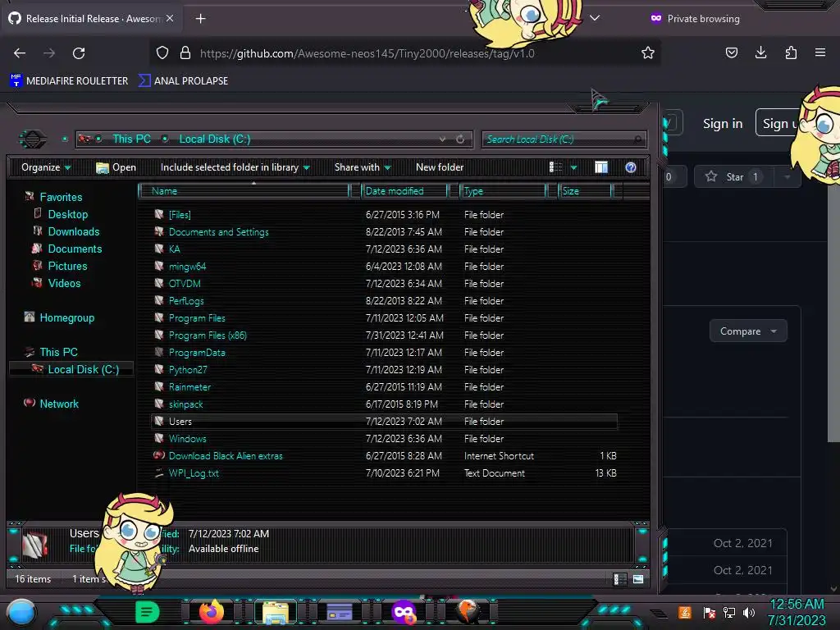The image size is (840, 630).
Task: Expand address bar history dropdown
Action: tap(442, 139)
